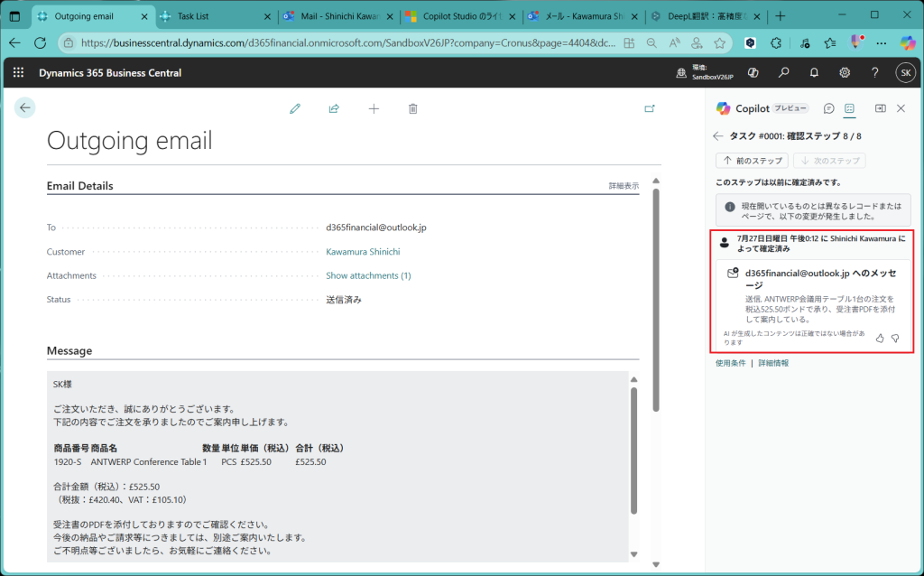Open the notifications bell
The height and width of the screenshot is (576, 924).
(x=814, y=72)
